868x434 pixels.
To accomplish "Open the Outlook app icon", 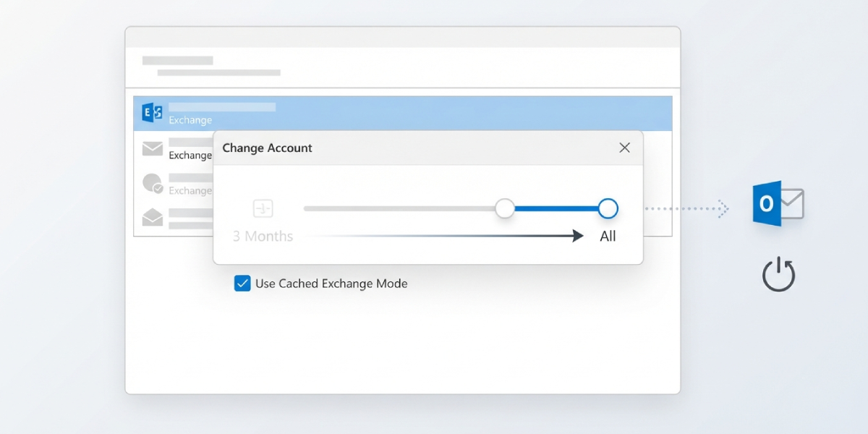I will [x=778, y=203].
